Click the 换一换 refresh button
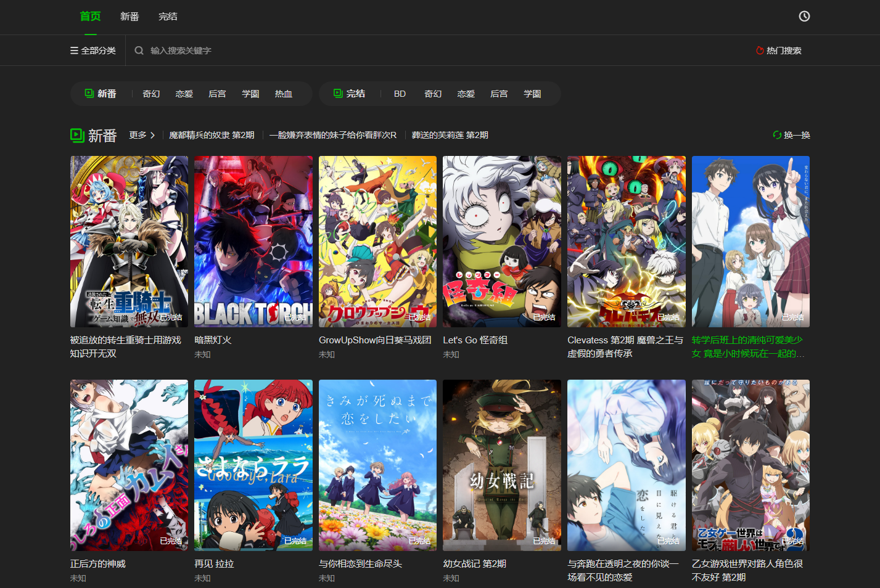Viewport: 880px width, 588px height. [x=792, y=135]
